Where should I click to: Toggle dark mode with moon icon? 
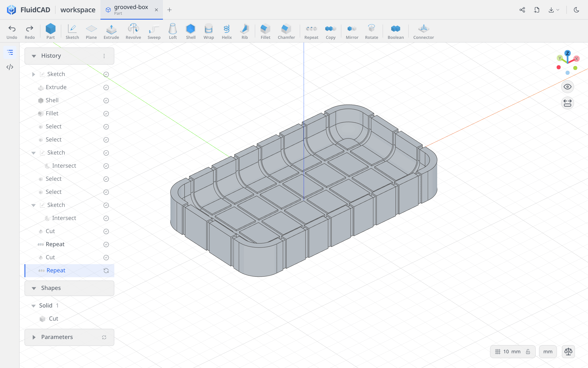[x=576, y=10]
